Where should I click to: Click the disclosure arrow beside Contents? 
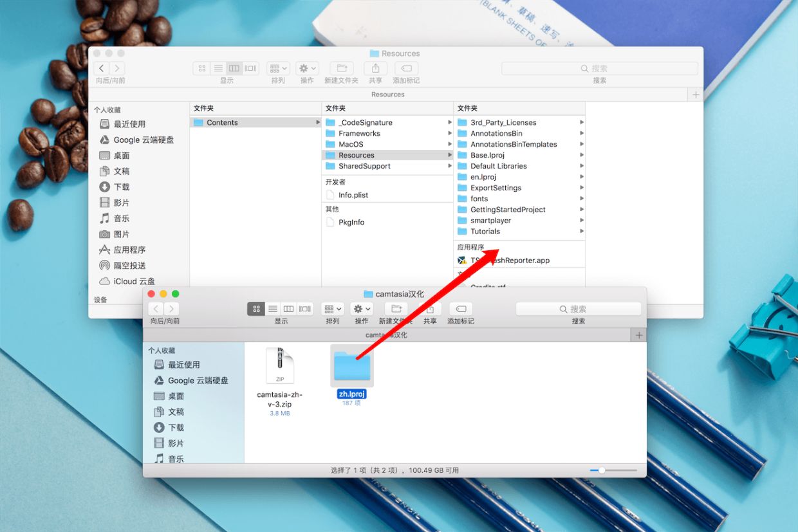(317, 122)
